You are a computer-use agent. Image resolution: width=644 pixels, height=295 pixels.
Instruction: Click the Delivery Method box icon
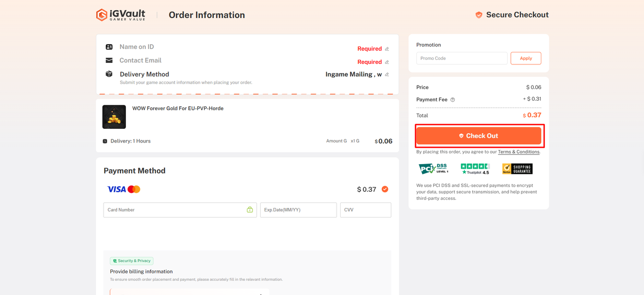click(x=109, y=74)
